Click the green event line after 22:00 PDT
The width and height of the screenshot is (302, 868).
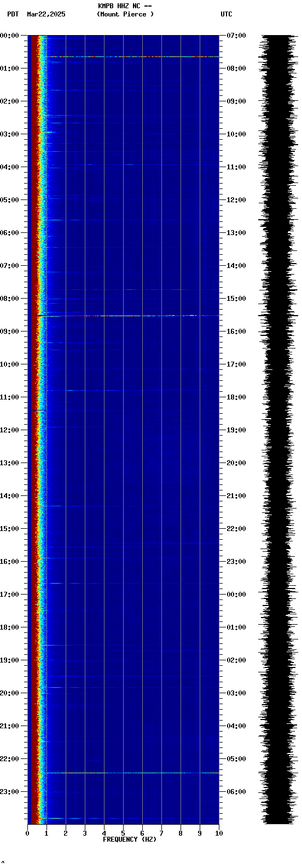click(x=132, y=773)
